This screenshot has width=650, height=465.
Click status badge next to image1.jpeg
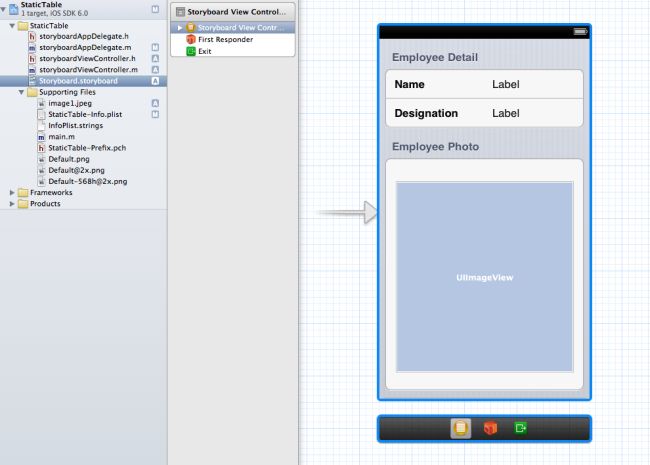coord(155,103)
